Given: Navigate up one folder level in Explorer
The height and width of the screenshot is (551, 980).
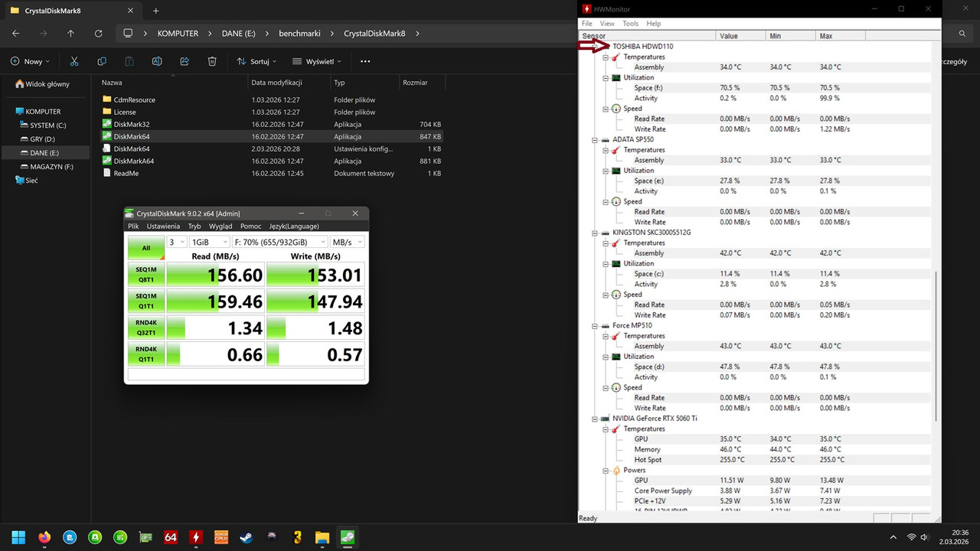Looking at the screenshot, I should point(71,34).
